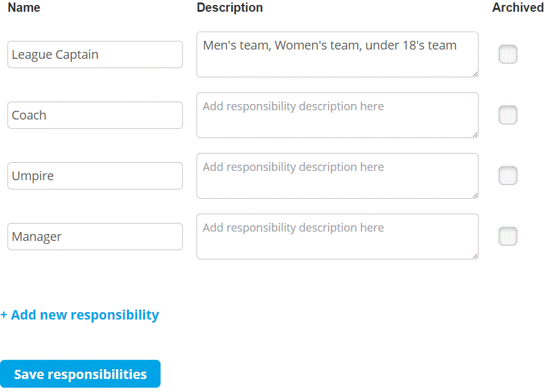Edit the League Captain description text area
Screen dimensions: 548x392
pyautogui.click(x=337, y=54)
